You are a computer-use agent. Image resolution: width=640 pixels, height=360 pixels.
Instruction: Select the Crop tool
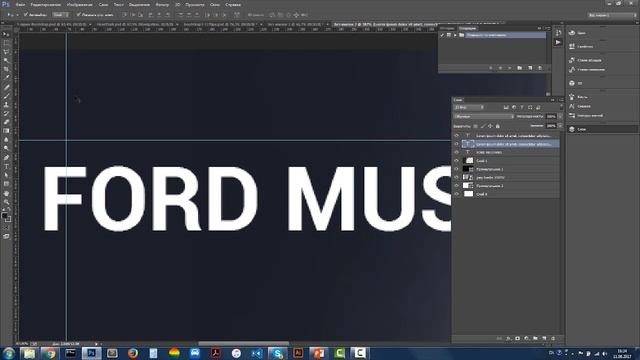(x=6, y=69)
